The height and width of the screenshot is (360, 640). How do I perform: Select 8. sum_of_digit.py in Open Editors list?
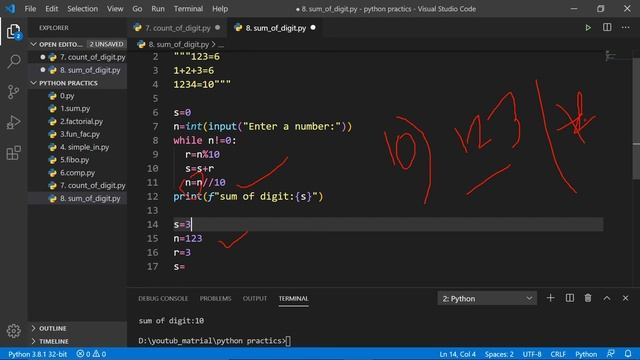coord(77,70)
